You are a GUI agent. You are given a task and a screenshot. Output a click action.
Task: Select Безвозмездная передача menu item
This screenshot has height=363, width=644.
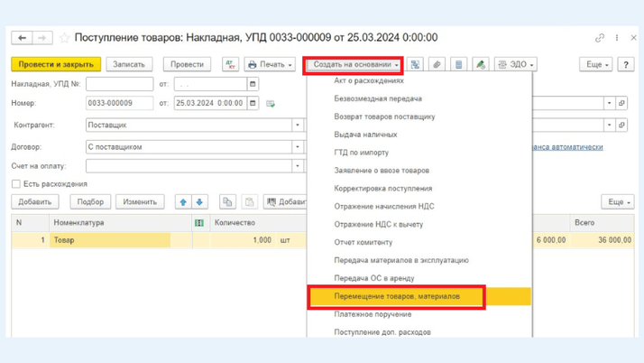[419, 98]
